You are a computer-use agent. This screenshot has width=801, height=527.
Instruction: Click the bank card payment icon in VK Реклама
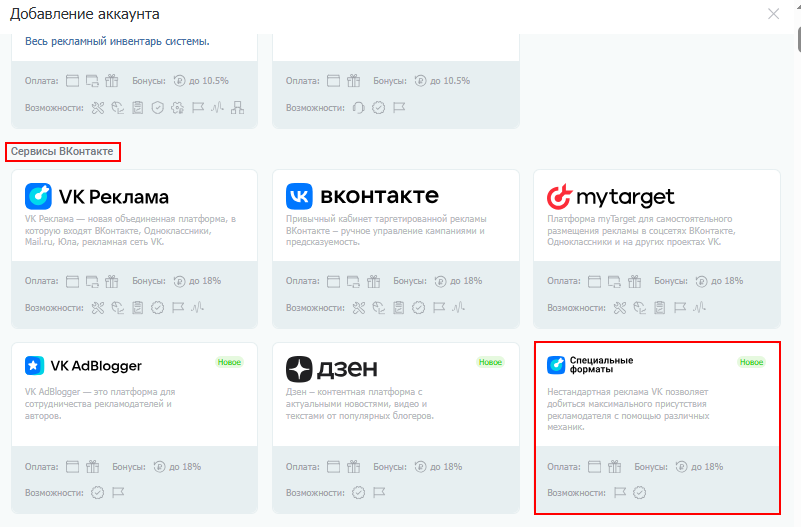click(x=73, y=281)
